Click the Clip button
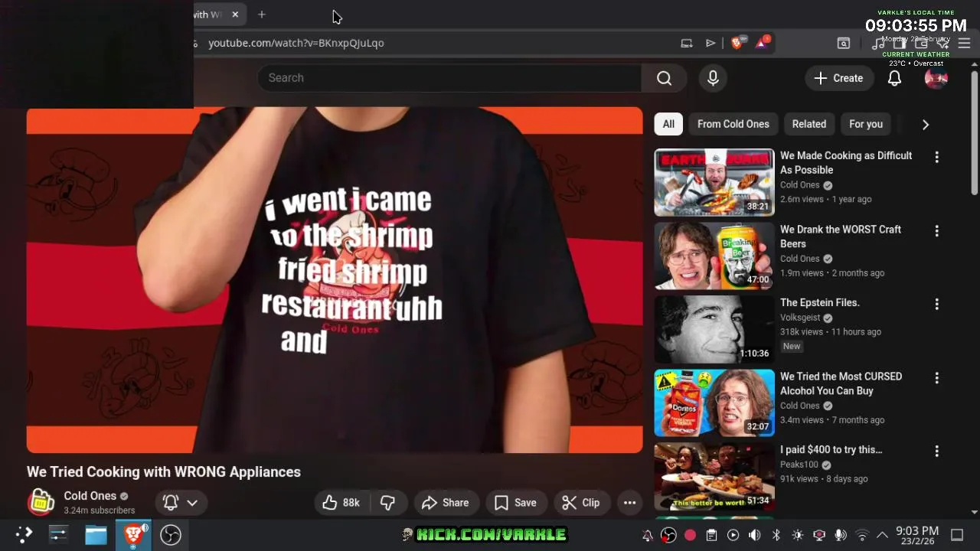This screenshot has width=980, height=551. click(x=581, y=503)
